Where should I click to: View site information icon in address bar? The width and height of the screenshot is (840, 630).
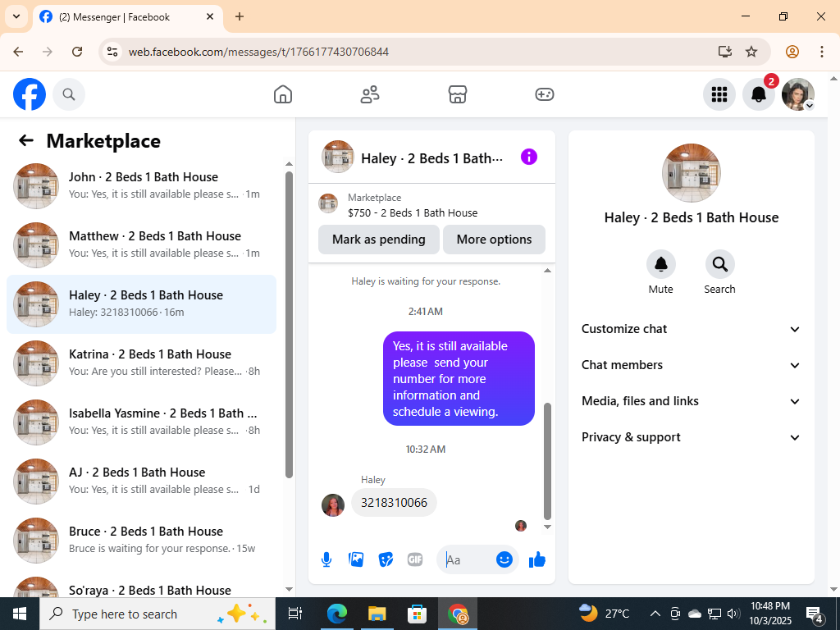[x=112, y=52]
